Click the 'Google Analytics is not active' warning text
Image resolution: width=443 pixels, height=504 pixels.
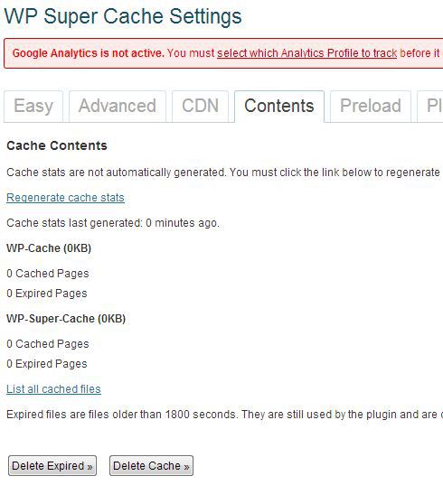point(89,53)
